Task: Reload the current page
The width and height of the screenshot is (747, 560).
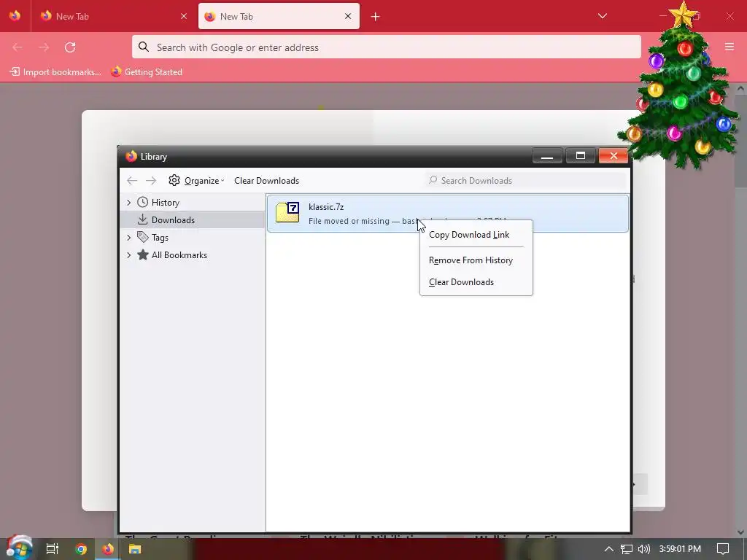Action: pos(70,47)
